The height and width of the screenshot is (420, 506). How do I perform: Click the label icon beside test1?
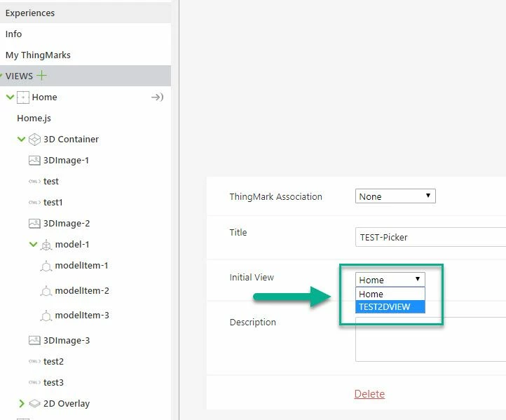(34, 203)
